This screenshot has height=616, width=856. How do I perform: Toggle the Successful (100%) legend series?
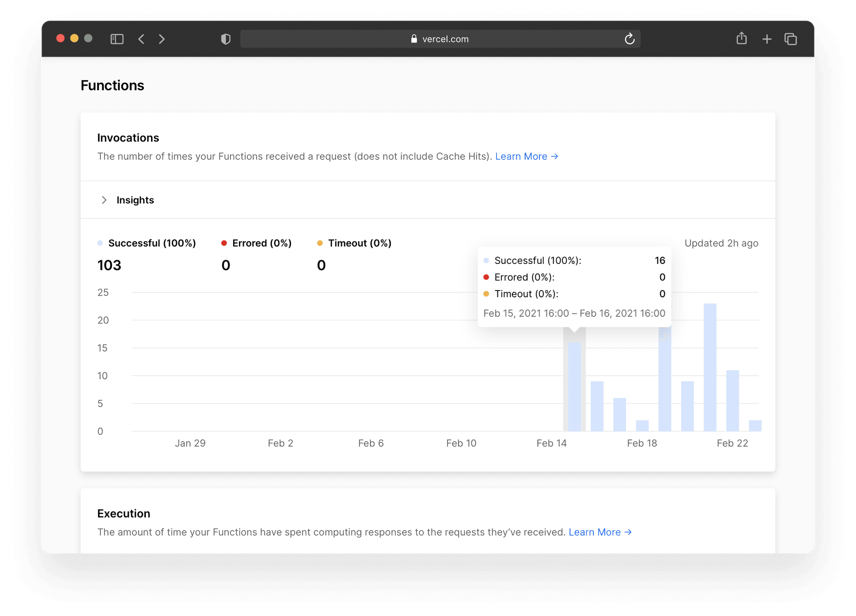(147, 243)
